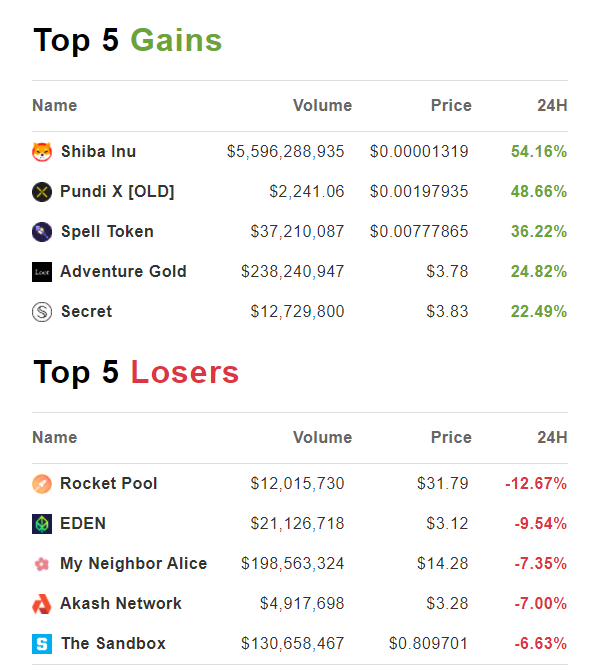Click the Pundi X [OLD] coin icon
This screenshot has width=600, height=665.
coord(41,192)
